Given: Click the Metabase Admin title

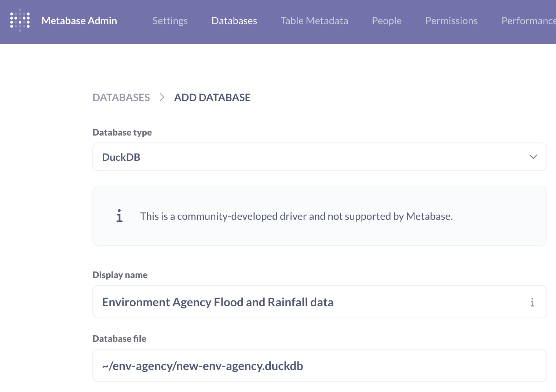Looking at the screenshot, I should click(x=79, y=21).
